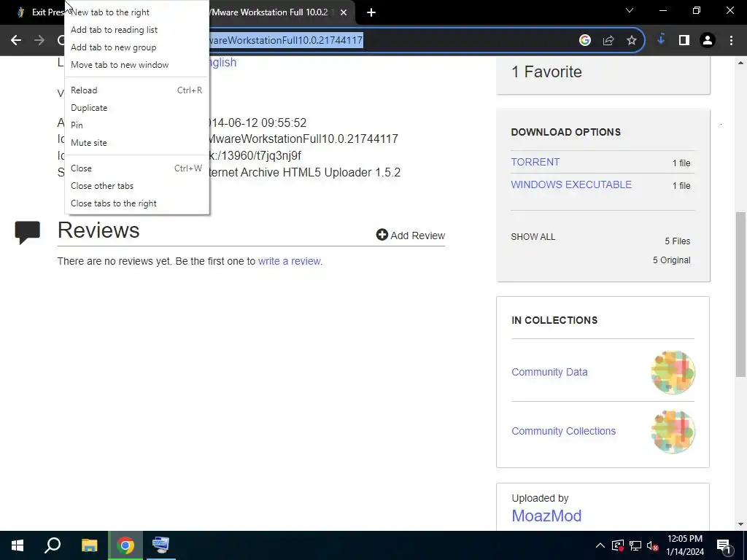Click the muted volume tray icon

click(x=653, y=545)
